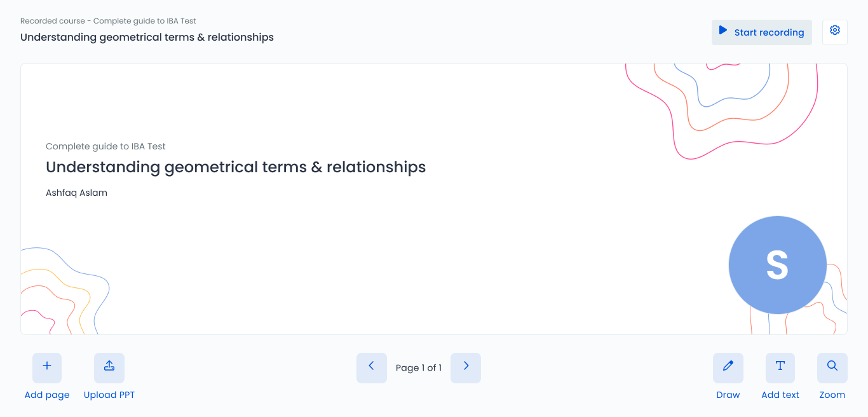Click the blue S avatar circle
The height and width of the screenshot is (417, 868).
pyautogui.click(x=778, y=265)
